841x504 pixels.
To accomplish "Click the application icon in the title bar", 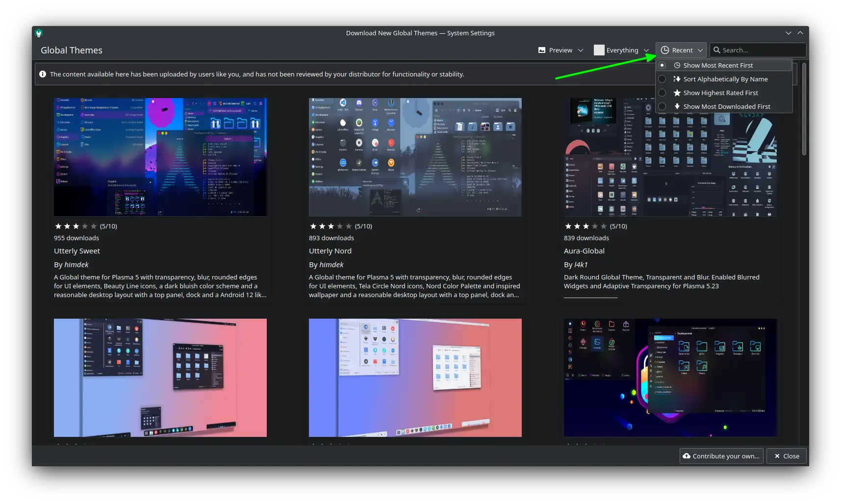I will click(39, 33).
